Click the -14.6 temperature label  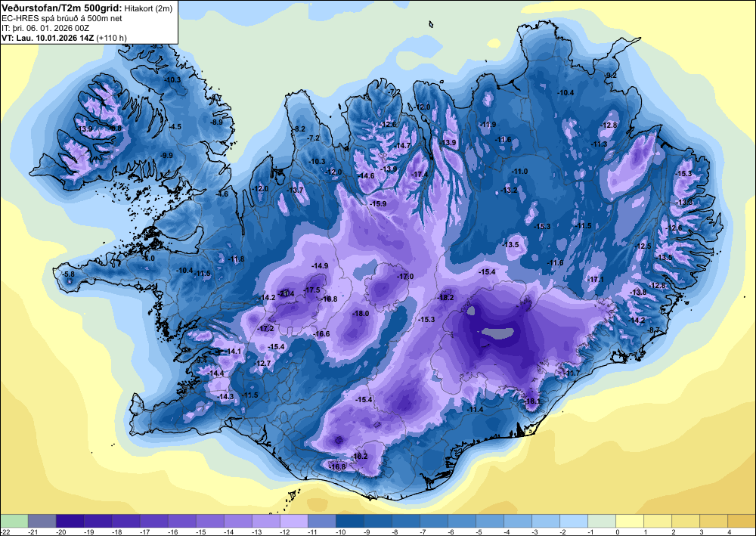pos(366,176)
